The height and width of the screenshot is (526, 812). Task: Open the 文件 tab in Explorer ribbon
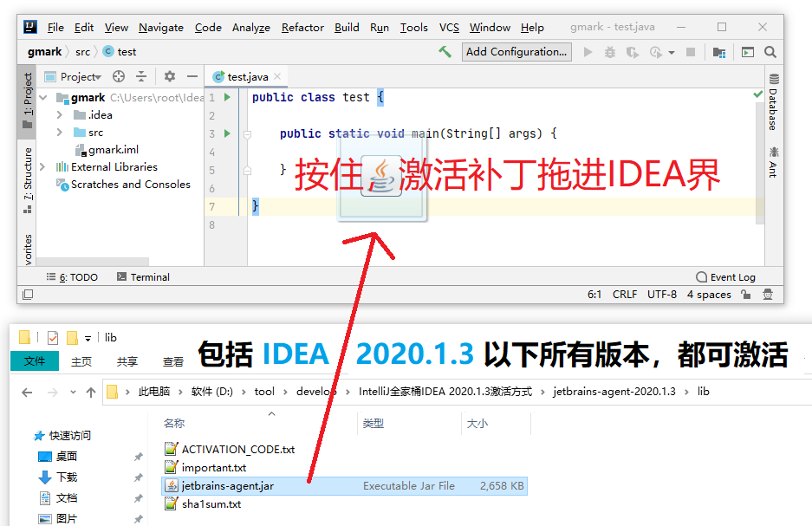tap(34, 360)
